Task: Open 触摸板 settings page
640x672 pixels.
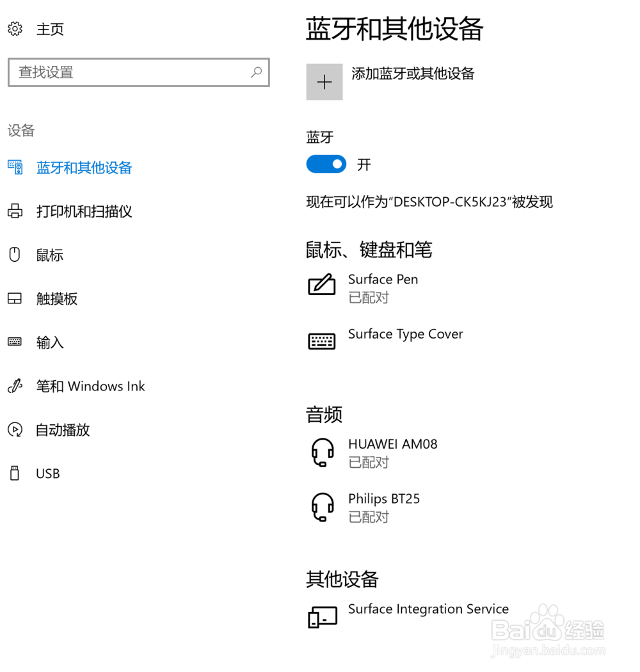Action: 56,299
